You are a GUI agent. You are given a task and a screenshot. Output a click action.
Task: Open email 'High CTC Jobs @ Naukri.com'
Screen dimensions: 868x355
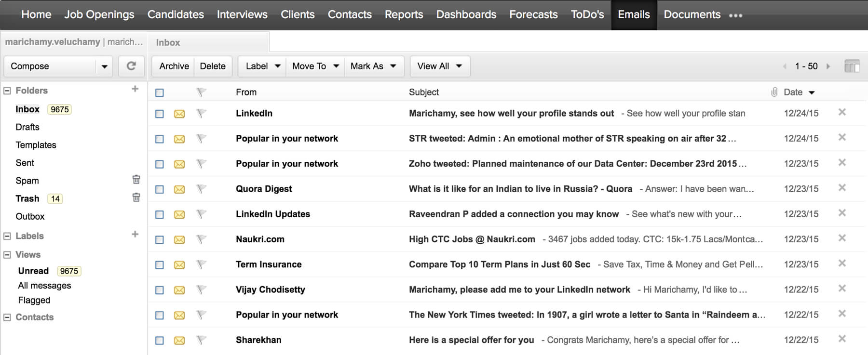(x=472, y=239)
